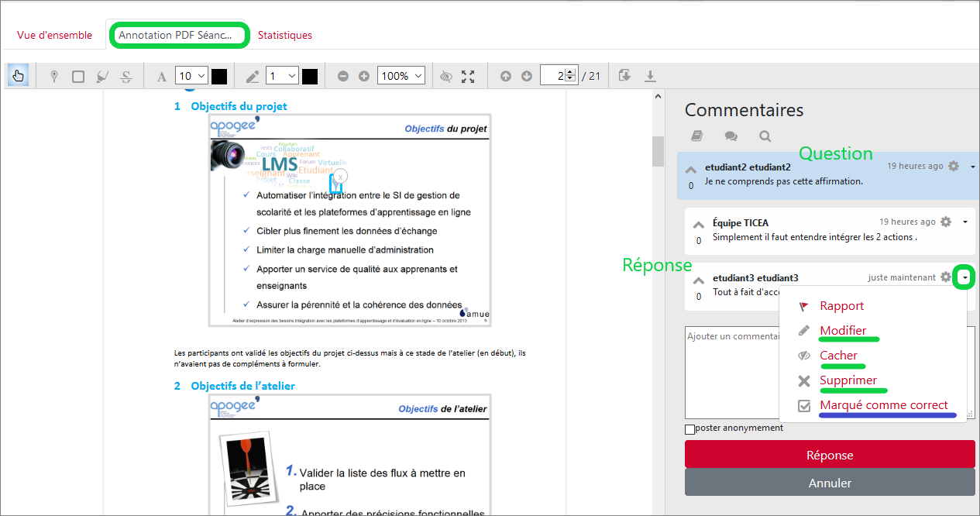Enter fullscreen mode in the PDF toolbar
The height and width of the screenshot is (516, 980).
[468, 76]
